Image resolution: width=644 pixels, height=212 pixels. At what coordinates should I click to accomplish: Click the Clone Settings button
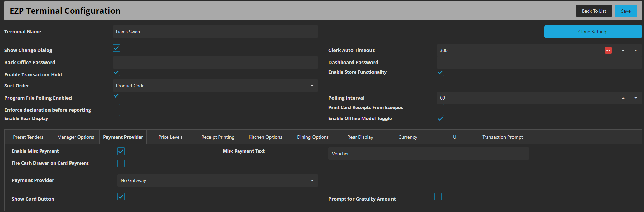click(593, 32)
